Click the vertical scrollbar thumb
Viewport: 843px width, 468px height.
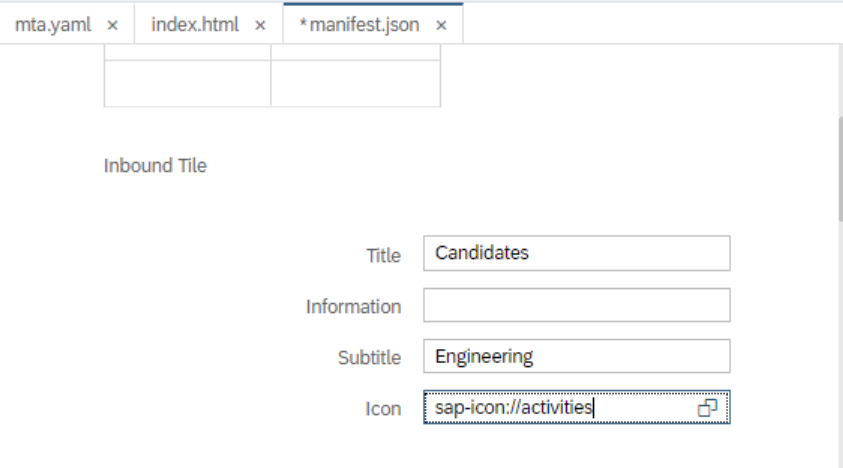click(x=839, y=165)
